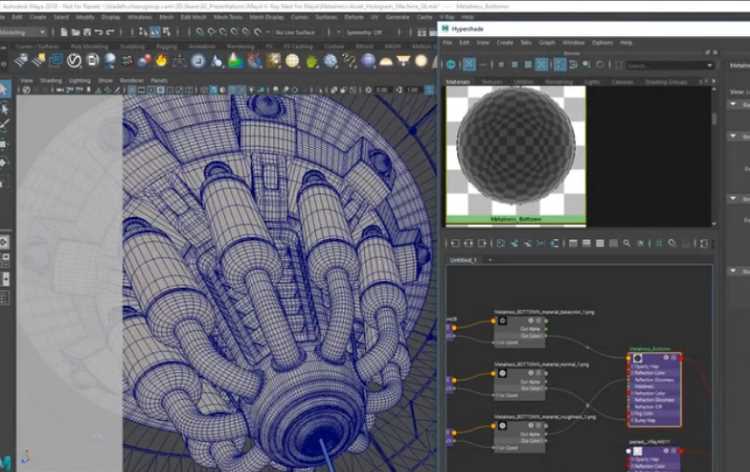Click the open scene folder icon
Screen dimensions: 750x472
(x=76, y=32)
